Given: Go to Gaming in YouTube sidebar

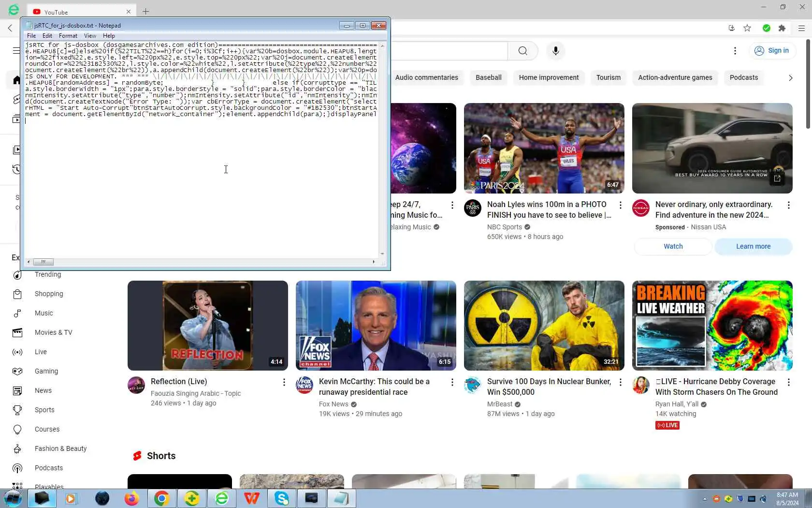Looking at the screenshot, I should click(46, 371).
